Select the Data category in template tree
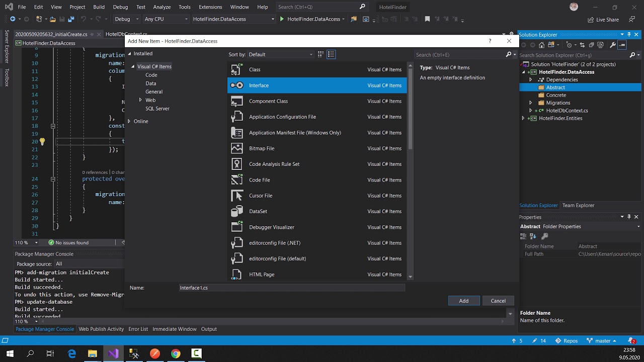644x362 pixels. [151, 83]
